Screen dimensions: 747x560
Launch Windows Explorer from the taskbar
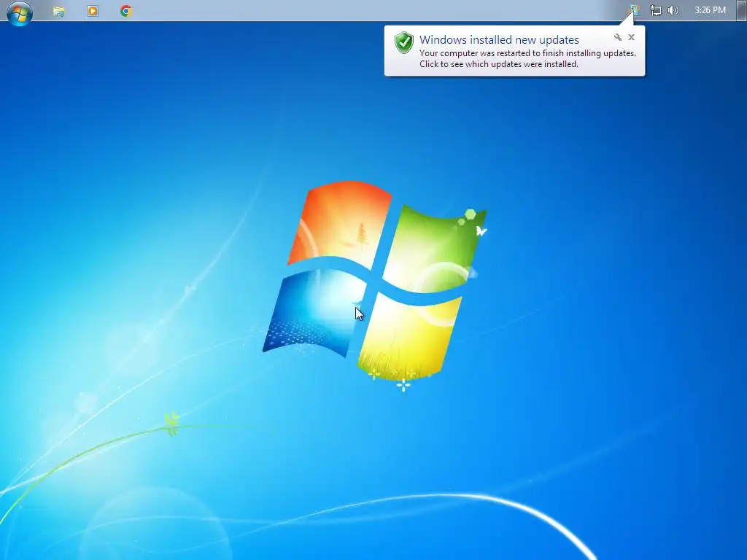click(x=58, y=11)
